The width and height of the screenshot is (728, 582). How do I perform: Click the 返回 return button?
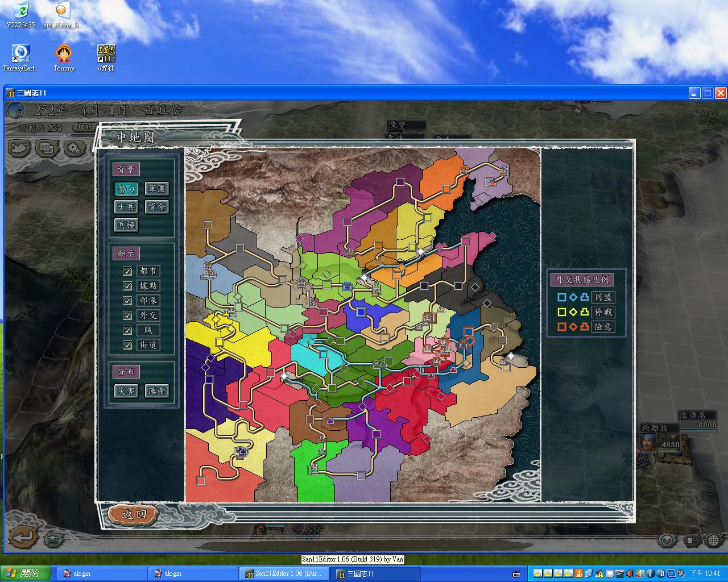coord(134,514)
